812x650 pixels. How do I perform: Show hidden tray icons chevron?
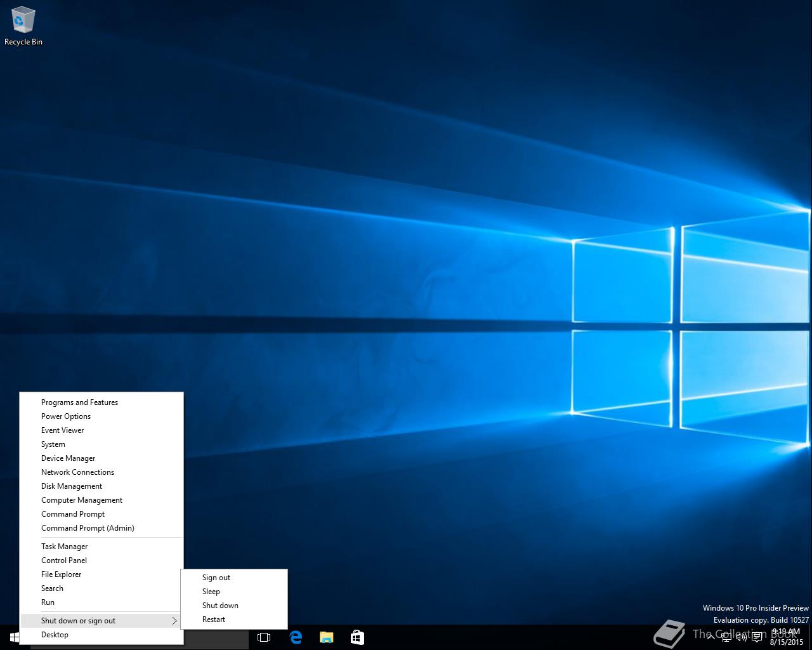pyautogui.click(x=710, y=637)
